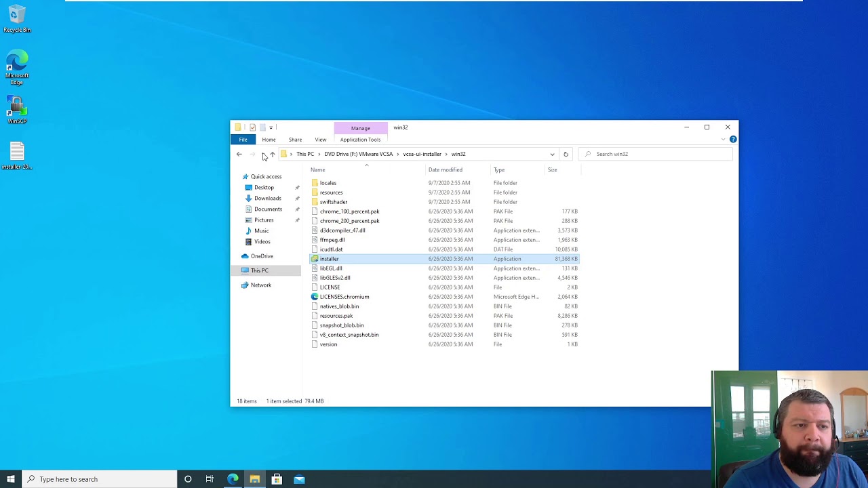Open the swiftshader folder
This screenshot has width=868, height=488.
click(445, 202)
